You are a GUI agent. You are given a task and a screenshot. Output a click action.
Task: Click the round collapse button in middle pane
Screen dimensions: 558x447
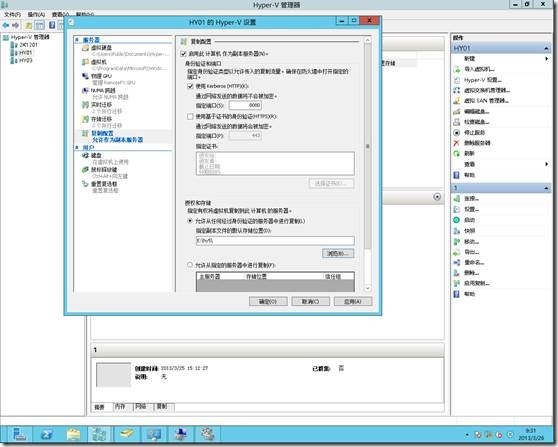tap(437, 197)
